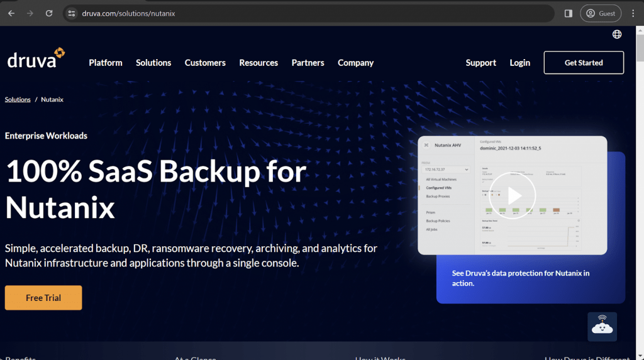Open the browser three-dot menu
Image resolution: width=644 pixels, height=360 pixels.
point(633,14)
